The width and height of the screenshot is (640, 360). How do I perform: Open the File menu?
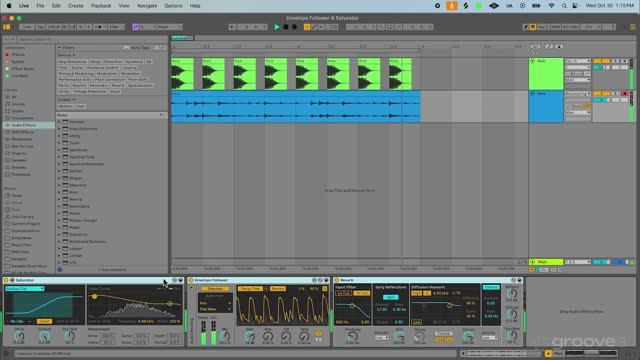pos(40,6)
